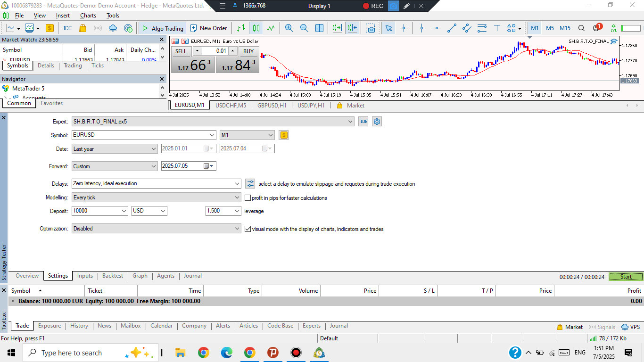Open delay settings slider icon
644x362 pixels.
tap(250, 184)
